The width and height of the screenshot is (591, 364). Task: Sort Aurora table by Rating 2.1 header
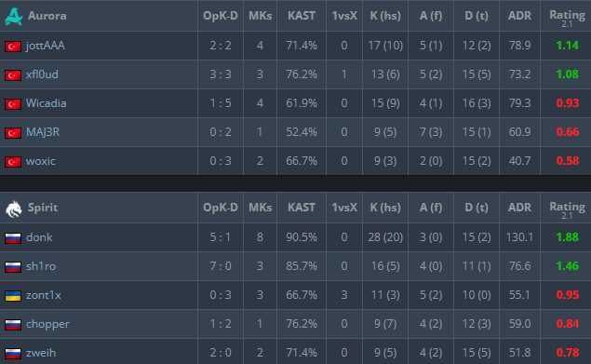point(567,18)
